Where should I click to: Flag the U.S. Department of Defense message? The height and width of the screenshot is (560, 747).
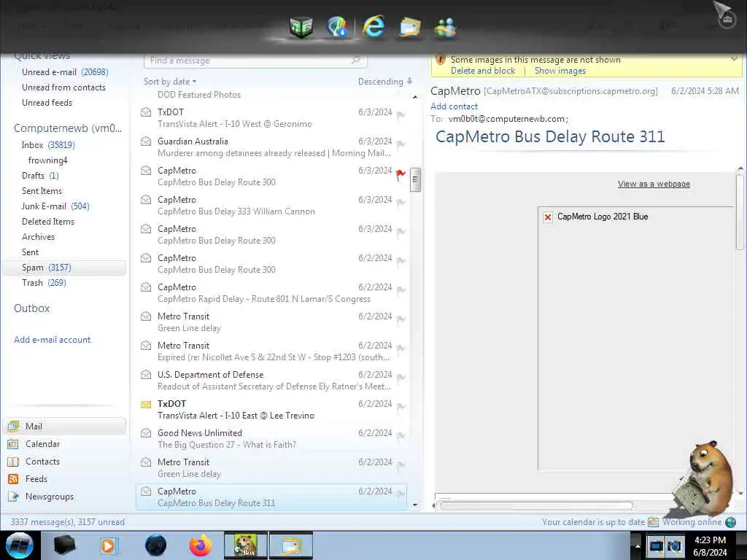401,378
